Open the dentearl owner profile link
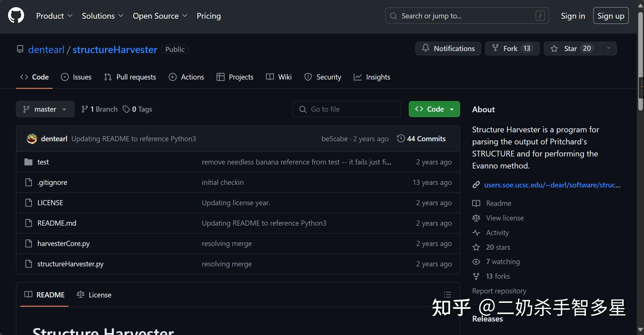This screenshot has width=644, height=335. [x=46, y=49]
